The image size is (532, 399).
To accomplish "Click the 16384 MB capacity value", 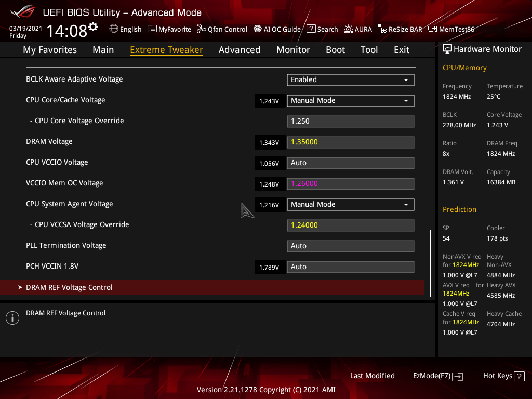I will pyautogui.click(x=501, y=182).
